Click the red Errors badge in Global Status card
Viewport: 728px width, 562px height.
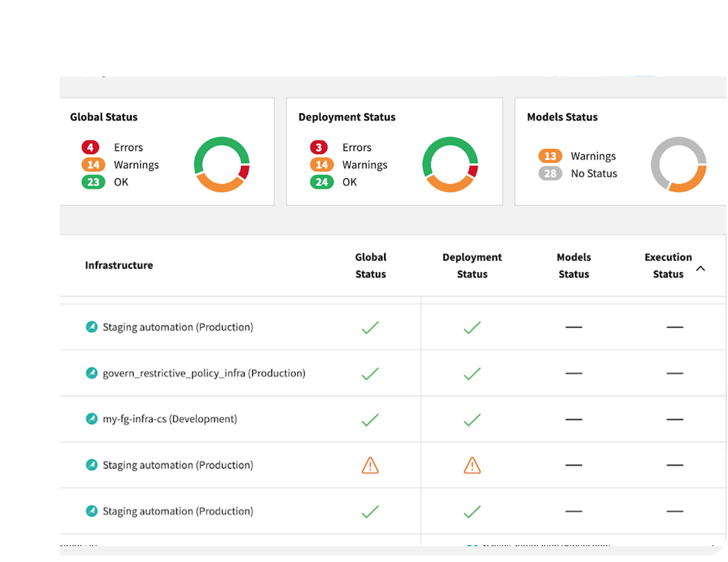point(90,147)
